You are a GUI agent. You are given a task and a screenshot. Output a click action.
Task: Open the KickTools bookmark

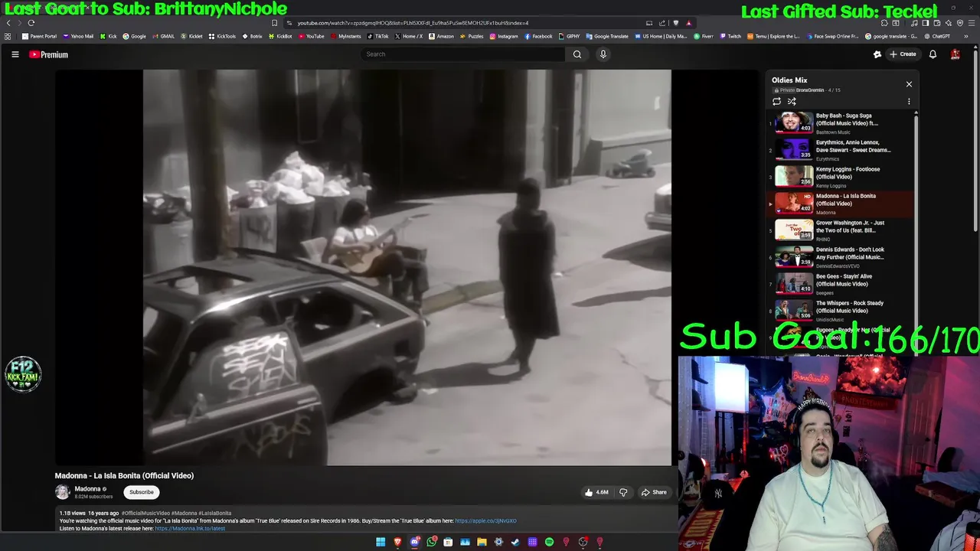point(222,36)
